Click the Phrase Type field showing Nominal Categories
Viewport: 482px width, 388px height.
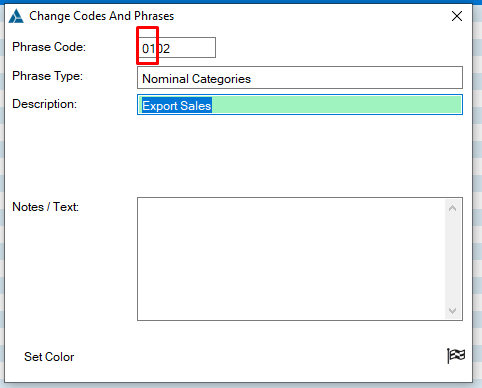[300, 77]
